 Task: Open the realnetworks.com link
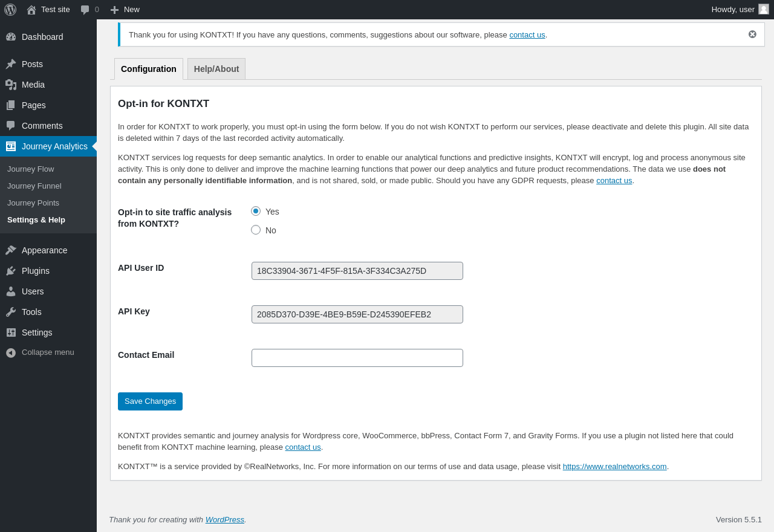[x=614, y=467]
